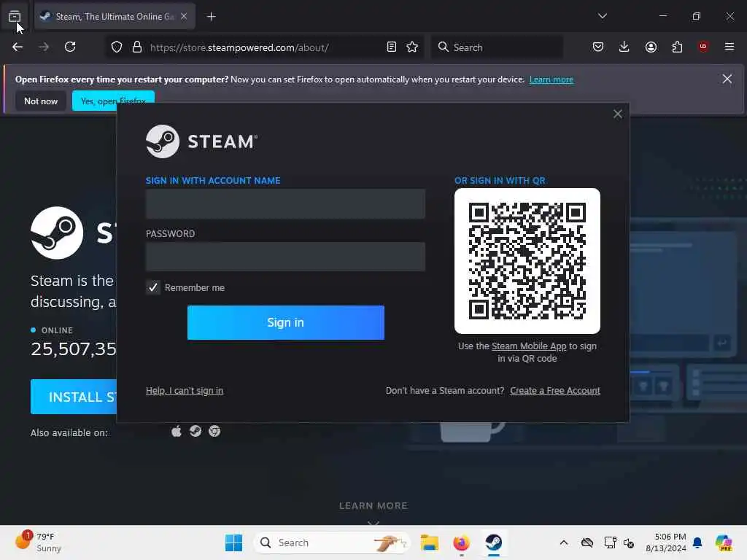Open uBlock Origin extension popup
The image size is (747, 560).
point(703,47)
